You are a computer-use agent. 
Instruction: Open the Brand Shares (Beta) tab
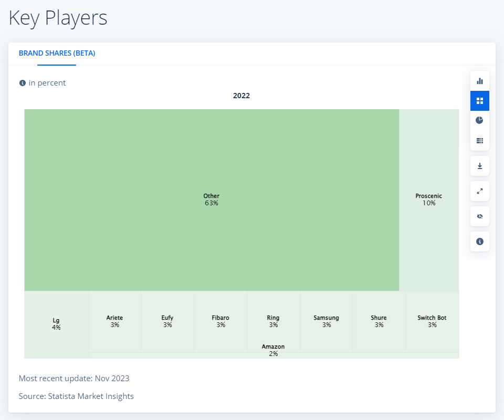[x=57, y=54]
